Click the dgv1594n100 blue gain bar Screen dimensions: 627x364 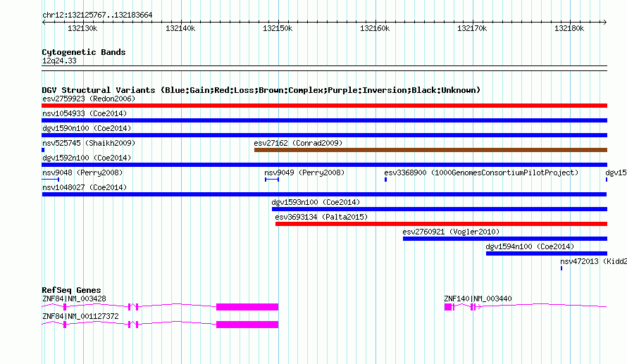point(547,253)
